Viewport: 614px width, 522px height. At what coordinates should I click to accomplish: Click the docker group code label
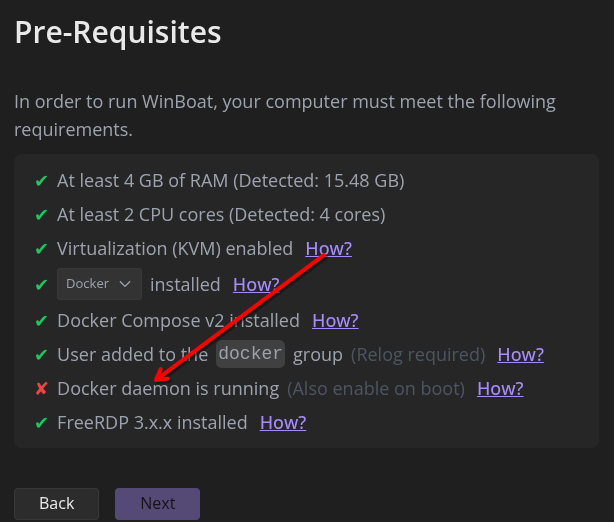251,354
